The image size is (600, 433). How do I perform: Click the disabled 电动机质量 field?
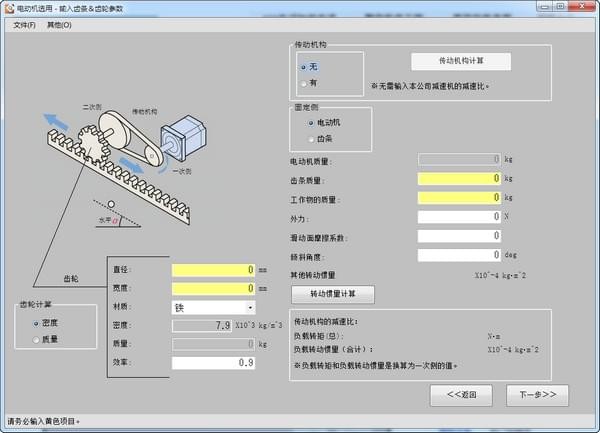459,159
